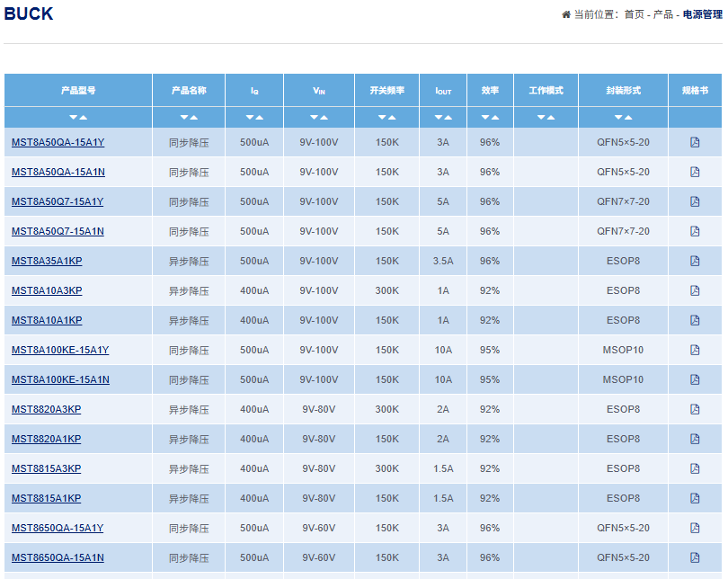Open the PDF datasheet for MST8A10A1KP

coord(695,320)
